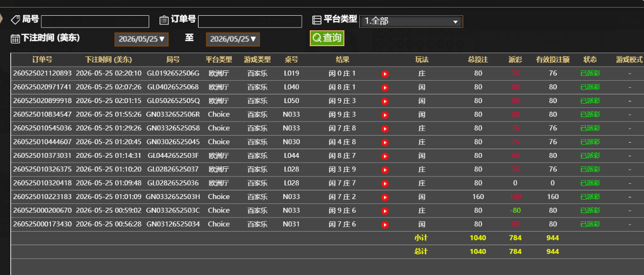This screenshot has height=275, width=644.
Task: Sort by the 订单号 column header
Action: [42, 60]
